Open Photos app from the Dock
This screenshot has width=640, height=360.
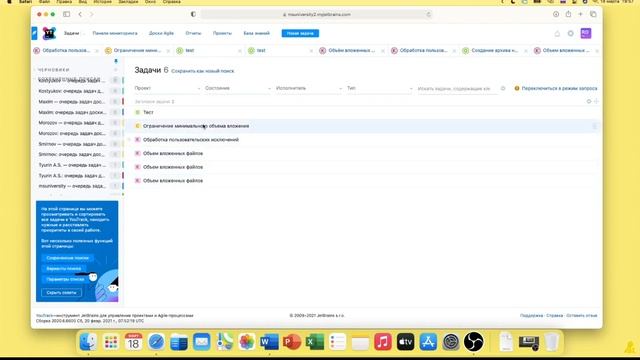(x=247, y=342)
